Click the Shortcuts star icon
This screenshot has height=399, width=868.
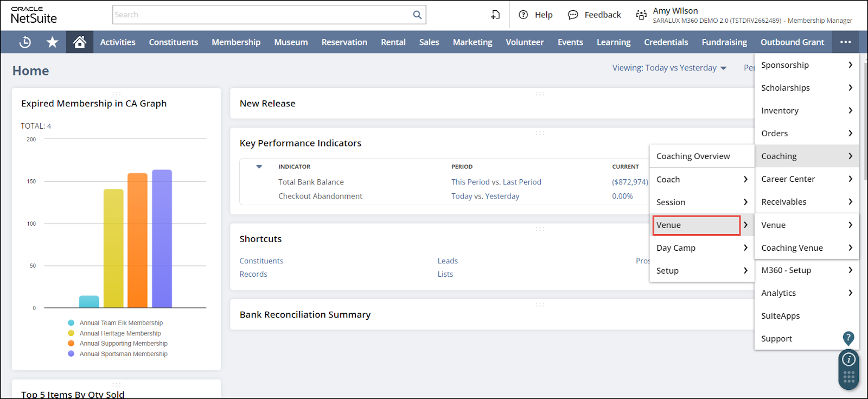coord(52,42)
